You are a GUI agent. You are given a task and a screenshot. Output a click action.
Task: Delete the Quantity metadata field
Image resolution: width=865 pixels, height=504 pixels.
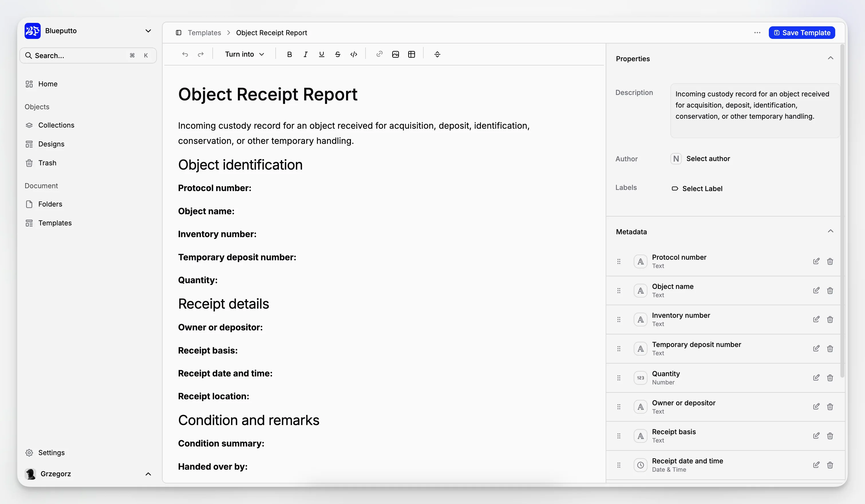click(x=830, y=378)
